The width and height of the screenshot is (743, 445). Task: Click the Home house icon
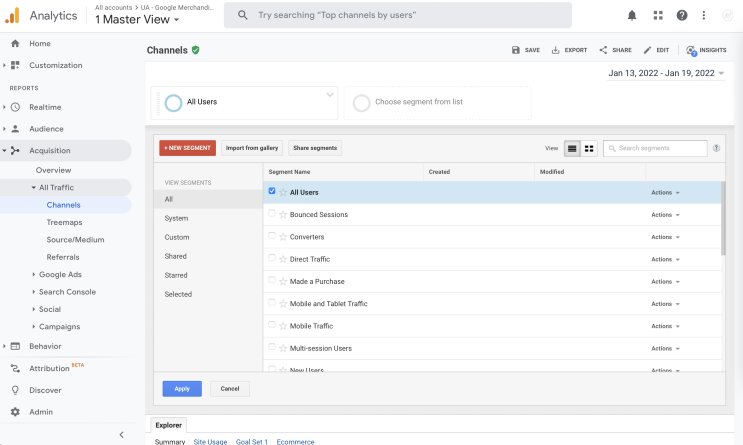pyautogui.click(x=15, y=44)
